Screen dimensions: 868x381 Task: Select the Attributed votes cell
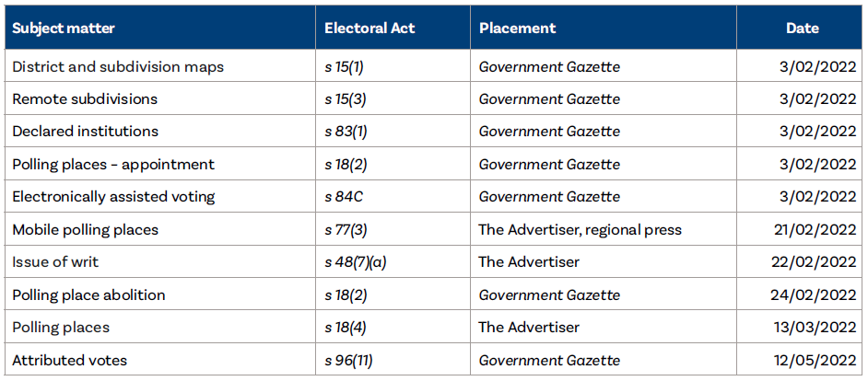pyautogui.click(x=70, y=361)
